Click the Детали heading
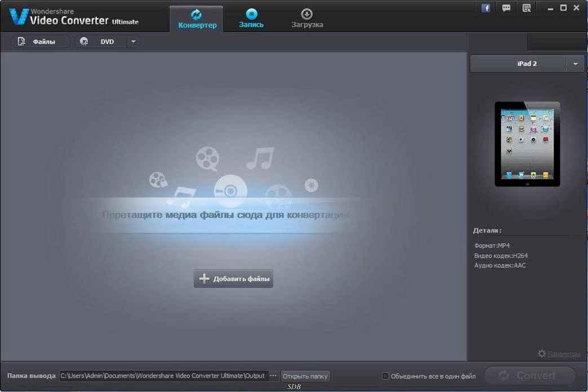This screenshot has width=588, height=392. 487,230
